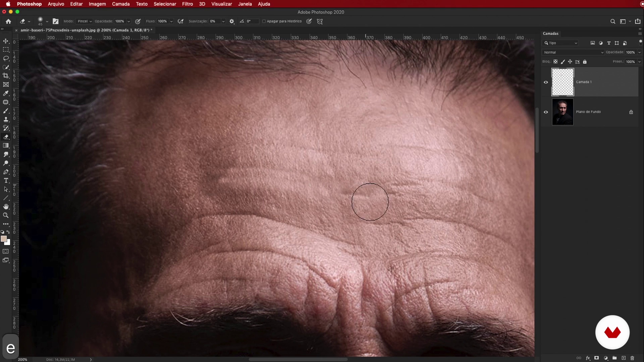Click the foreground color swatch
The image size is (644, 362).
[3, 239]
